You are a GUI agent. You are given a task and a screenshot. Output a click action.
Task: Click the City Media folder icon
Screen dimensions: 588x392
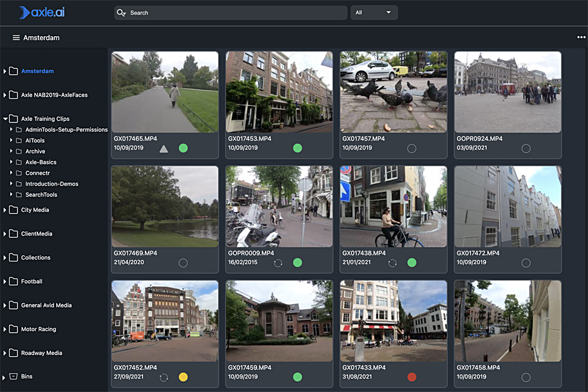pyautogui.click(x=13, y=209)
